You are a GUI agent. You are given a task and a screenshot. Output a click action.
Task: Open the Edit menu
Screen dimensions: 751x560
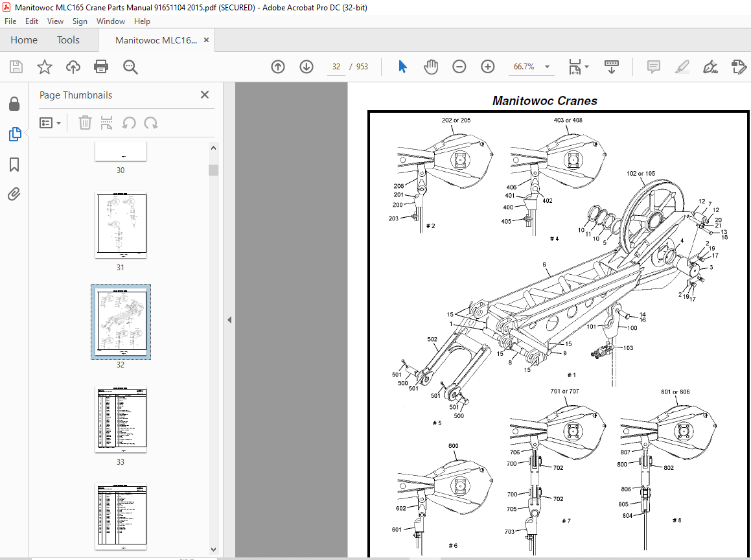(x=32, y=21)
